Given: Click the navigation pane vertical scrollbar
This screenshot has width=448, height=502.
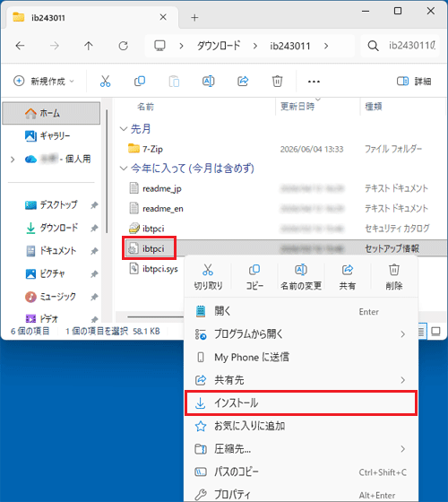Looking at the screenshot, I should pos(107,171).
